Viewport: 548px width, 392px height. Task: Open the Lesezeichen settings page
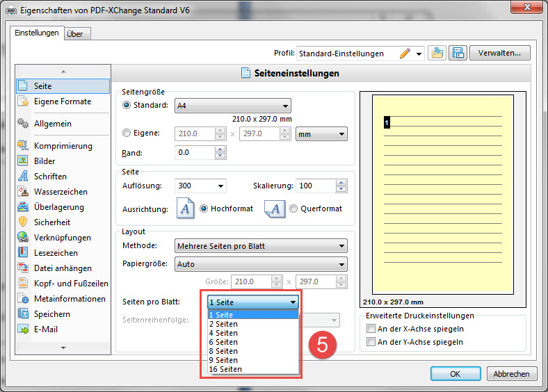63,252
